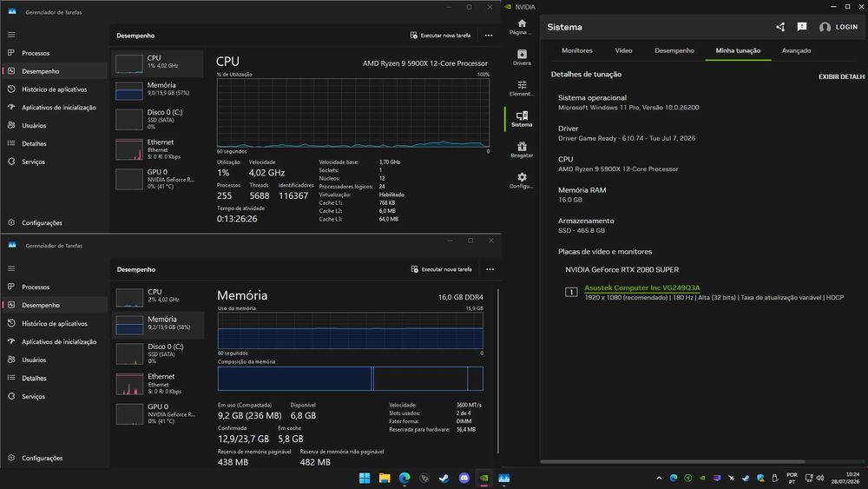
Task: Open the three-dots menu in bottom Task Manager
Action: (490, 269)
